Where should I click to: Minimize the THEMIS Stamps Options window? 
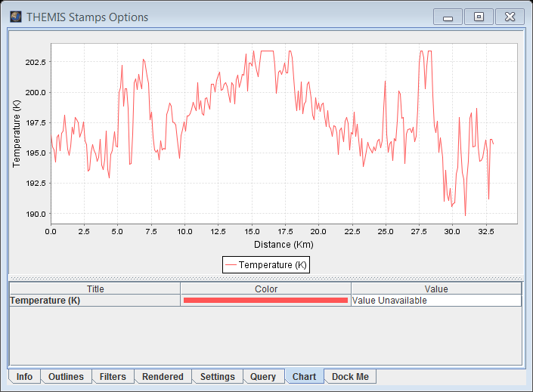448,17
